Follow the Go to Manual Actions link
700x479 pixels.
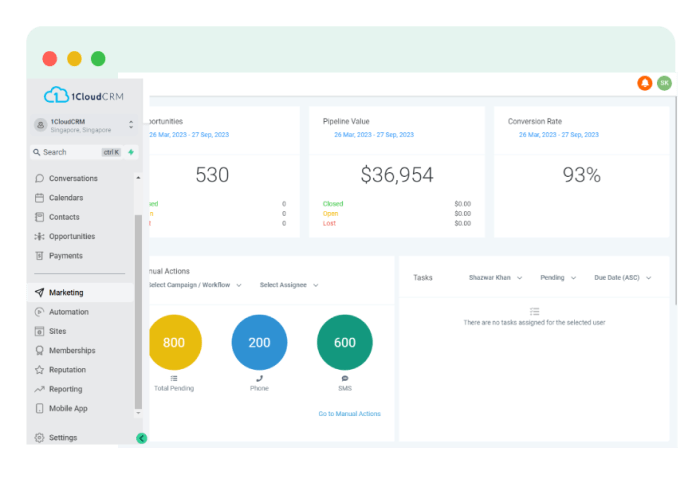350,414
